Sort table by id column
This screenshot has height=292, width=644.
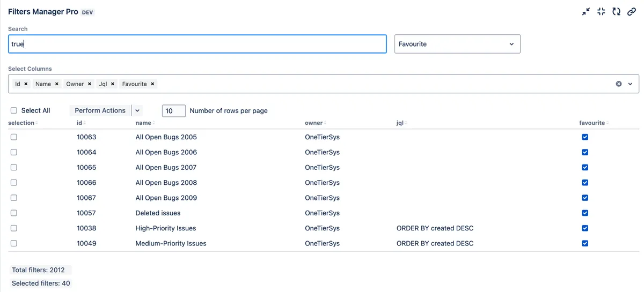[81, 123]
